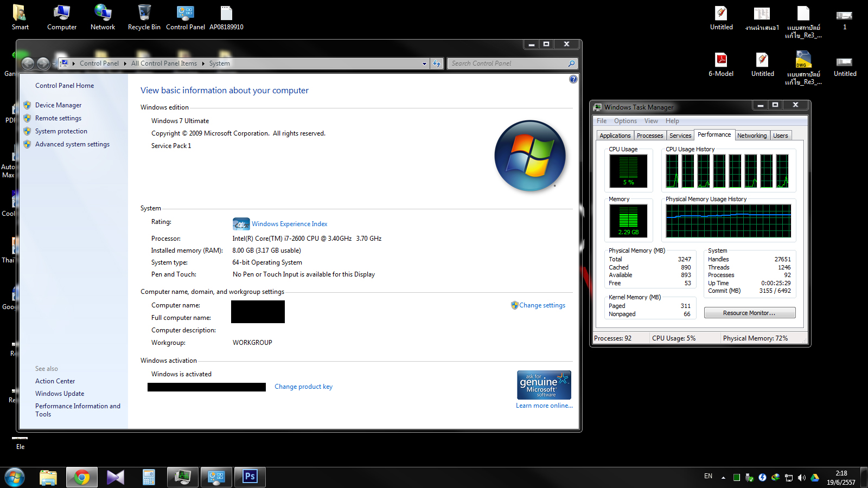Switch to the Processes tab

click(x=650, y=136)
